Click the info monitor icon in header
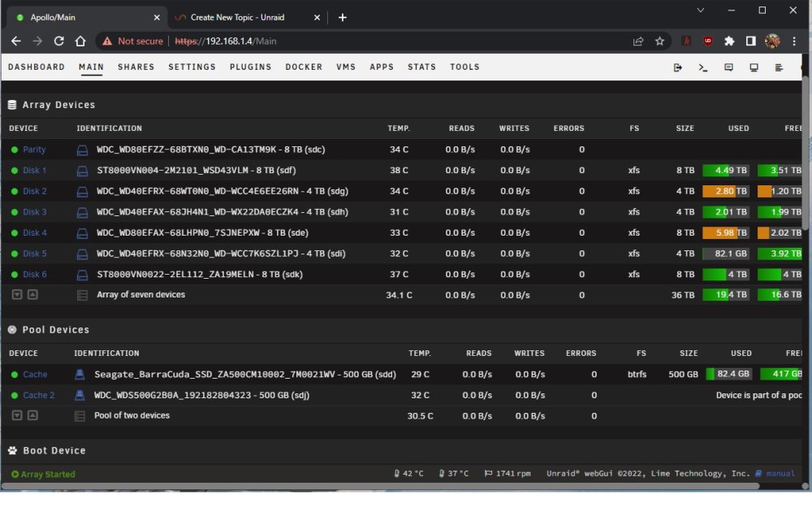Viewport: 812px width, 525px height. coord(754,67)
